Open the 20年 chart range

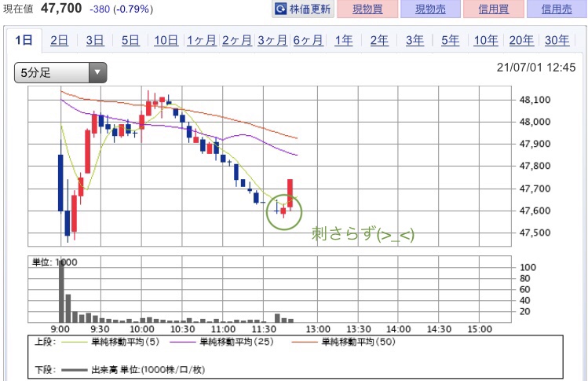521,40
